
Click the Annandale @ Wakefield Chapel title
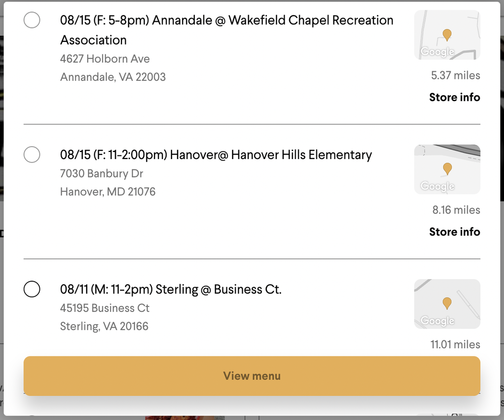(x=227, y=30)
